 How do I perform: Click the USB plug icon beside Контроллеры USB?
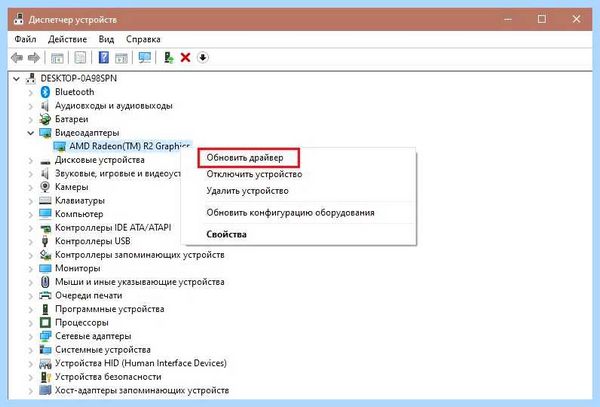(x=45, y=241)
